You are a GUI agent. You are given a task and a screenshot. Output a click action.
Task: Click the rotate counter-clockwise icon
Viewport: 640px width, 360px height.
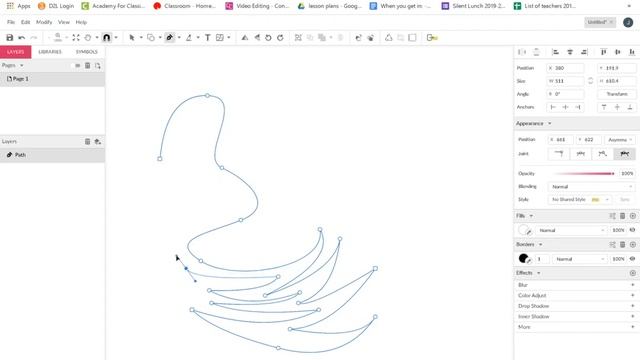[x=268, y=38]
